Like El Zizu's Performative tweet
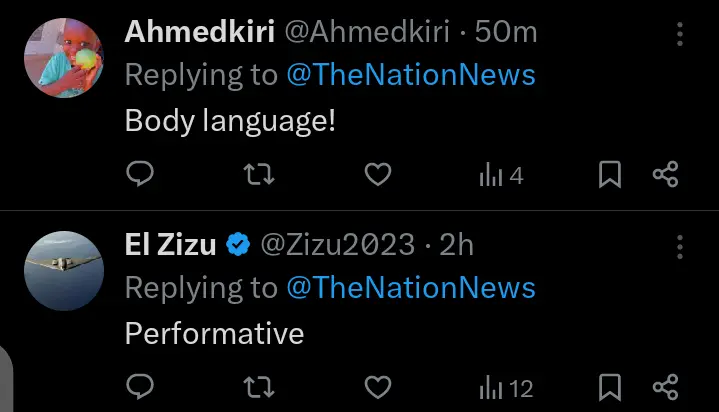This screenshot has width=719, height=412. [377, 387]
